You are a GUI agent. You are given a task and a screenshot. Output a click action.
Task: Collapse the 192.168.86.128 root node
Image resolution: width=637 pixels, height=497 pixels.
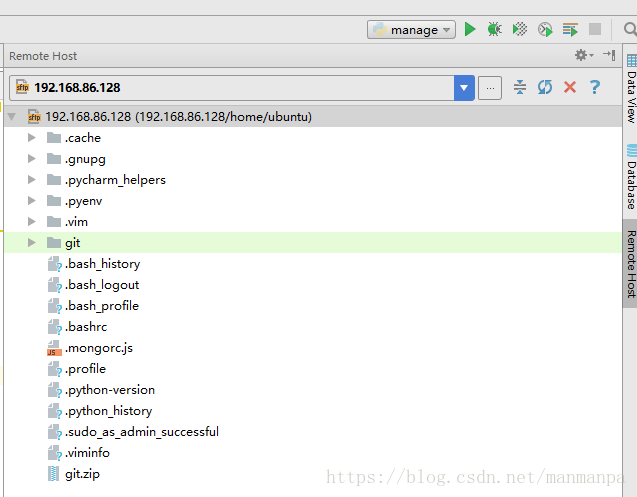pos(12,117)
